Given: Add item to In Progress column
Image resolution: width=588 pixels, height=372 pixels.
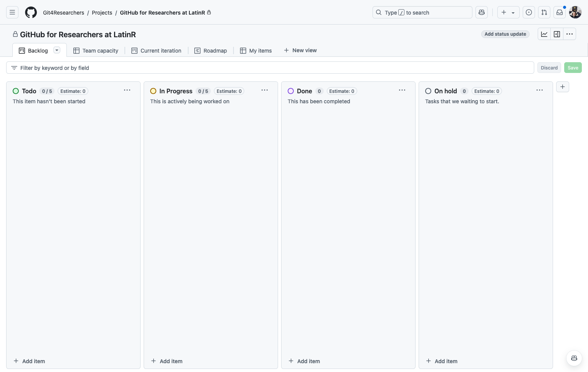Looking at the screenshot, I should click(167, 361).
